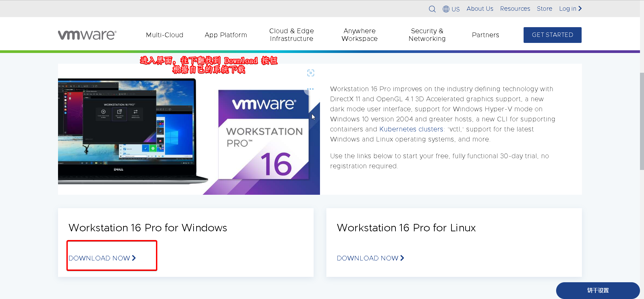Click the image capture icon above product image

click(311, 73)
